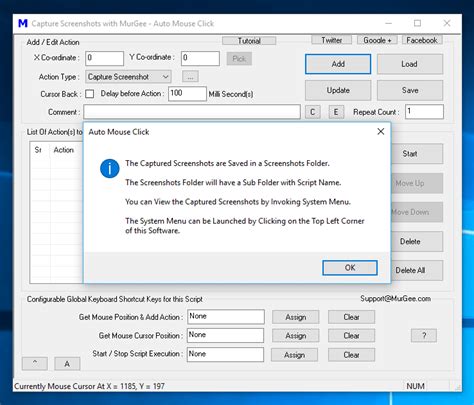Click the Load button
This screenshot has height=405, width=474.
410,64
